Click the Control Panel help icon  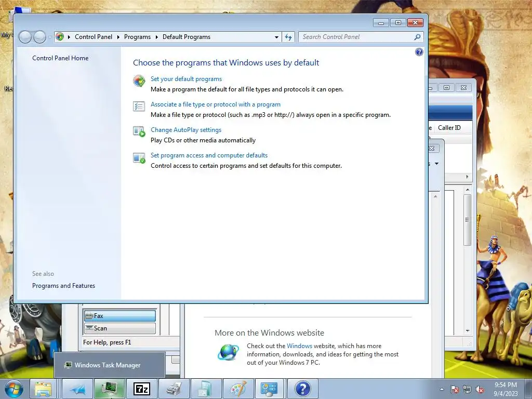click(x=419, y=52)
